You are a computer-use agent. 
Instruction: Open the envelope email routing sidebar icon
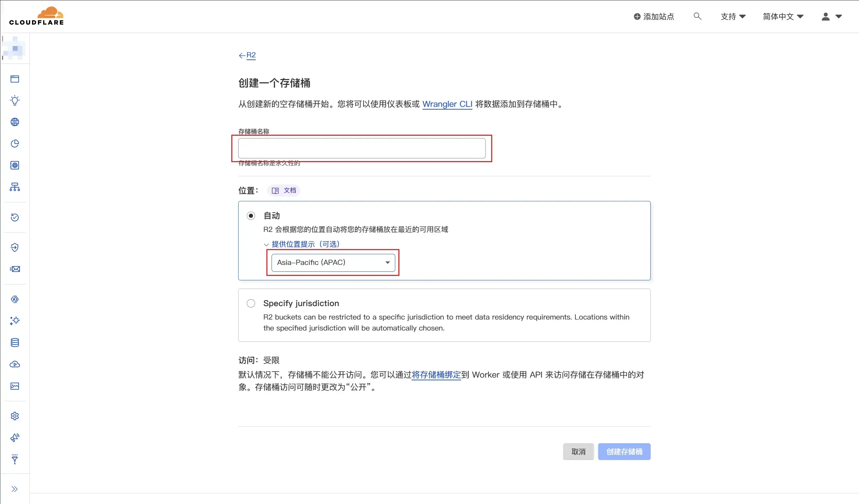[15, 269]
